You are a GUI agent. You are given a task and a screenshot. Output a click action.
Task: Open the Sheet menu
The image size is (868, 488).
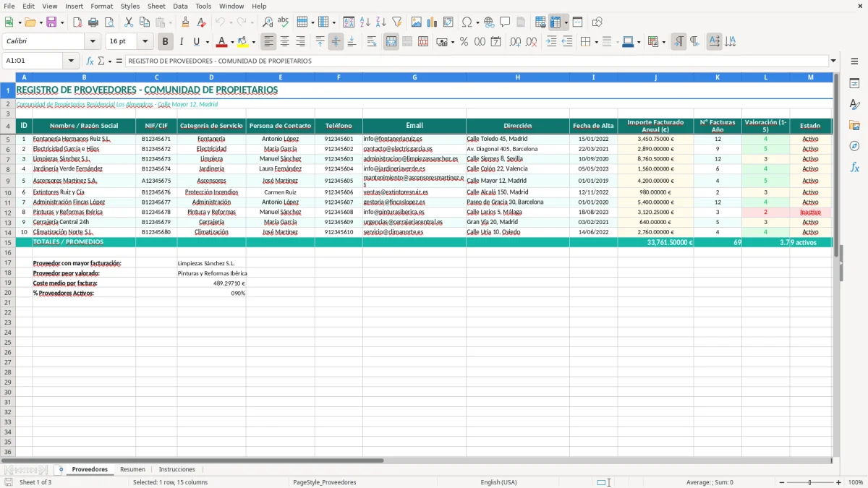(x=156, y=6)
